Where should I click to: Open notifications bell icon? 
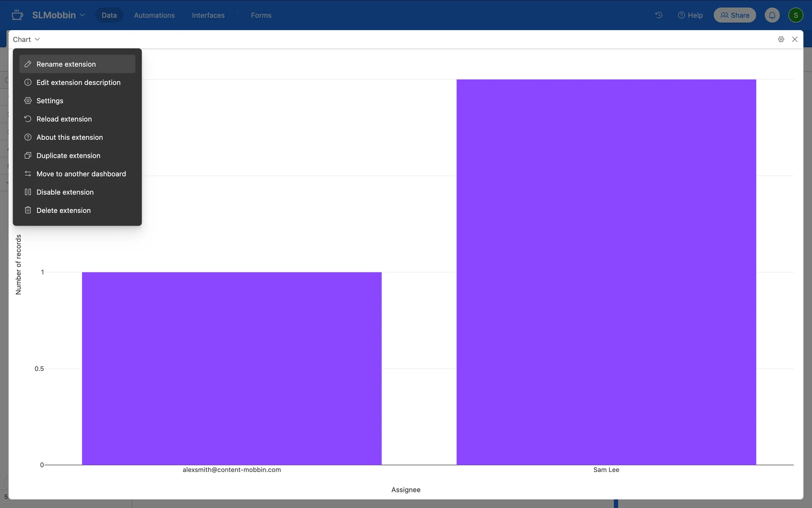click(772, 15)
